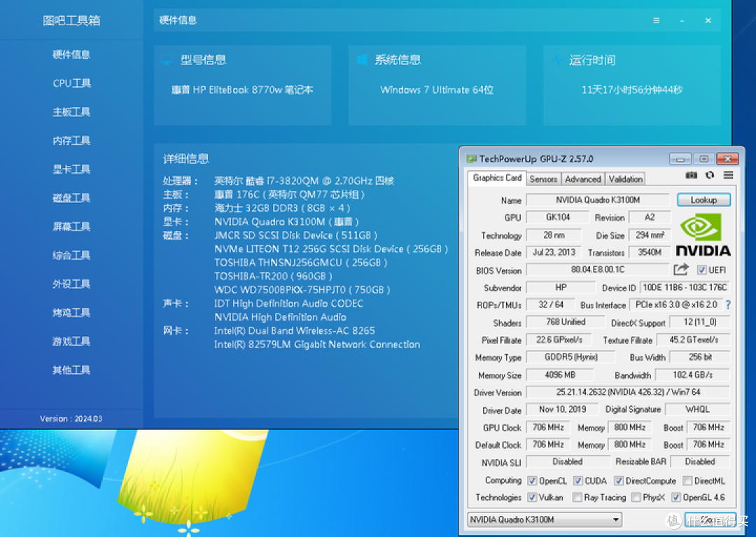Screen dimensions: 756x537
Task: Switch to Advanced tab
Action: tap(583, 179)
